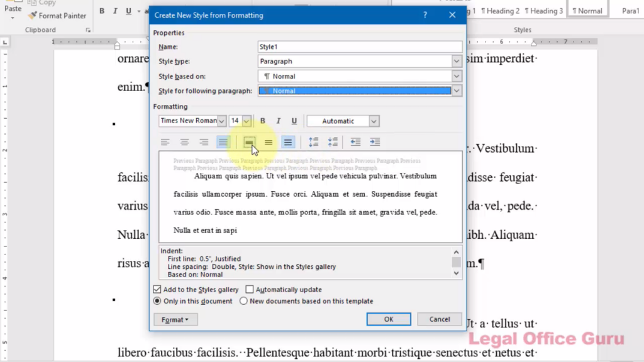The image size is (644, 362).
Task: Open the Style for following paragraph dropdown
Action: (x=456, y=90)
